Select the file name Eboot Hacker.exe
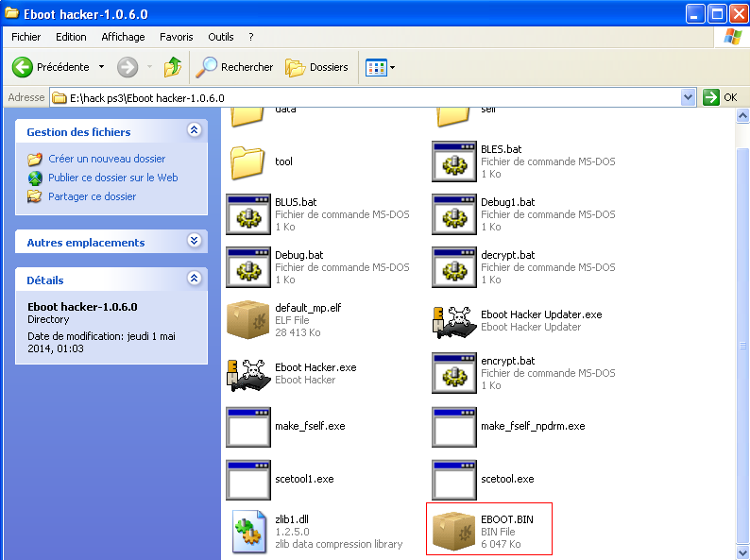The image size is (750, 560). pyautogui.click(x=315, y=367)
